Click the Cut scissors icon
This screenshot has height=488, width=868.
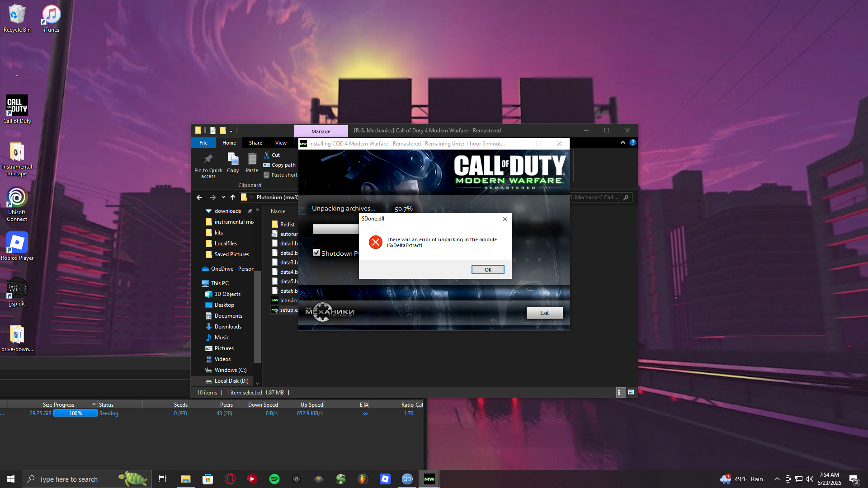pyautogui.click(x=267, y=155)
